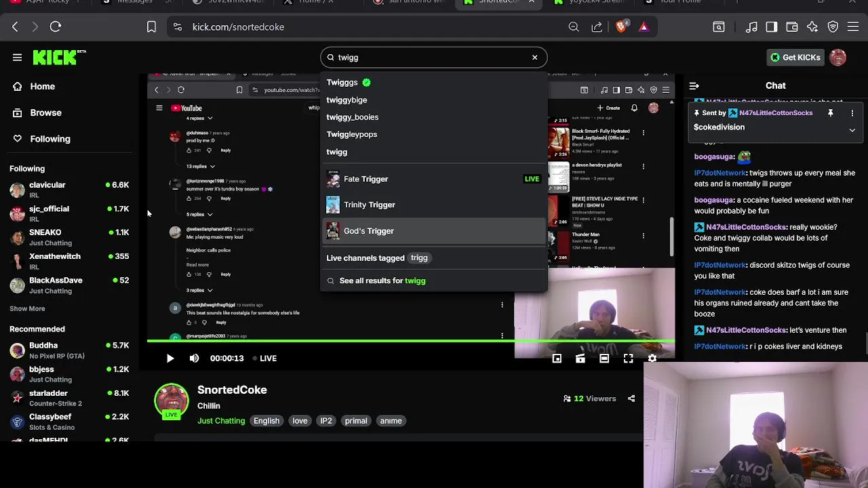The image size is (868, 488).
Task: Share the stream using the share icon
Action: pyautogui.click(x=631, y=399)
